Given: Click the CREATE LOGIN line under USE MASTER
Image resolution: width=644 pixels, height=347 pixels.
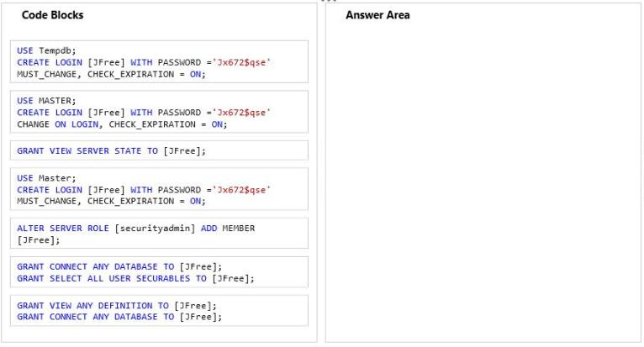Looking at the screenshot, I should tap(144, 113).
